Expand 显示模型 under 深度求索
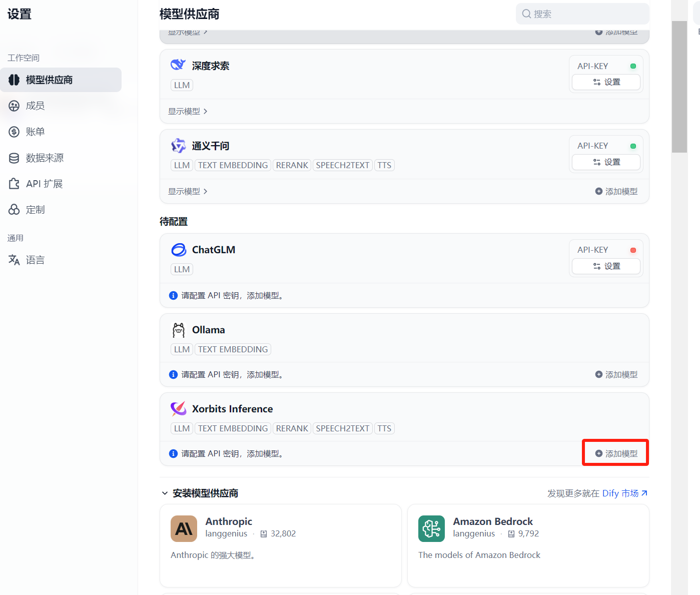This screenshot has height=595, width=700. pos(188,111)
